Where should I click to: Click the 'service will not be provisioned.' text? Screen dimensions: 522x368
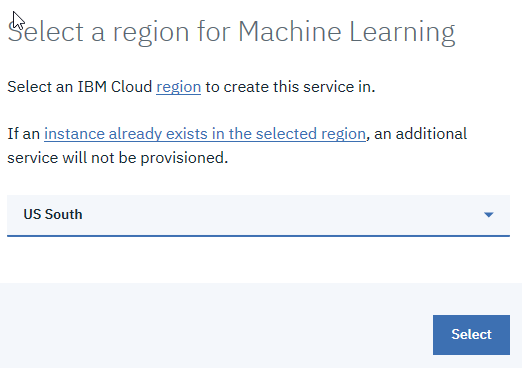coord(118,158)
